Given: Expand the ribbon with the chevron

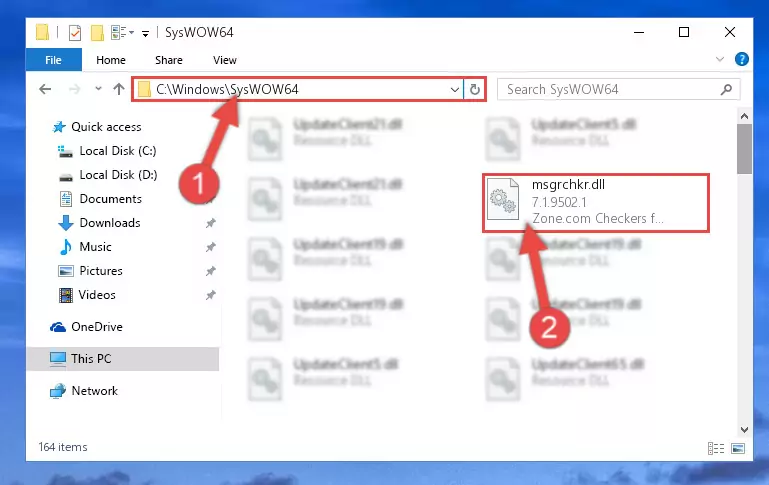Looking at the screenshot, I should [x=719, y=59].
